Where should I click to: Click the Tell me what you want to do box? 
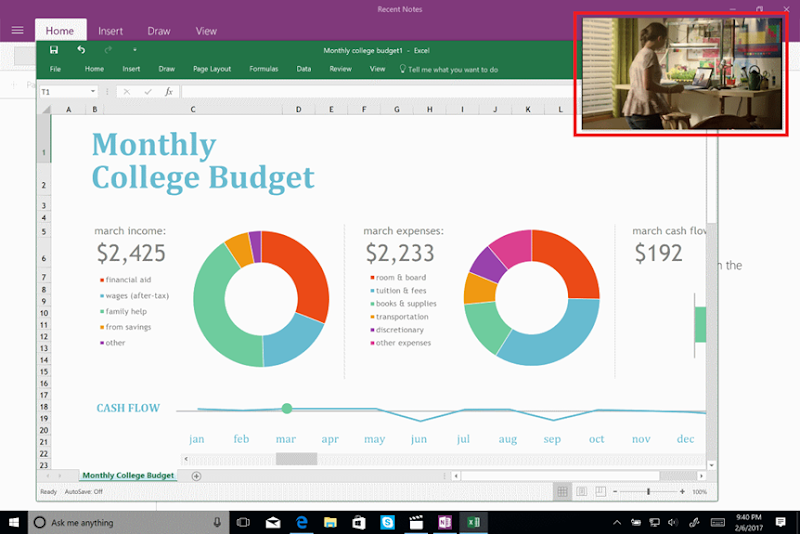(x=448, y=69)
